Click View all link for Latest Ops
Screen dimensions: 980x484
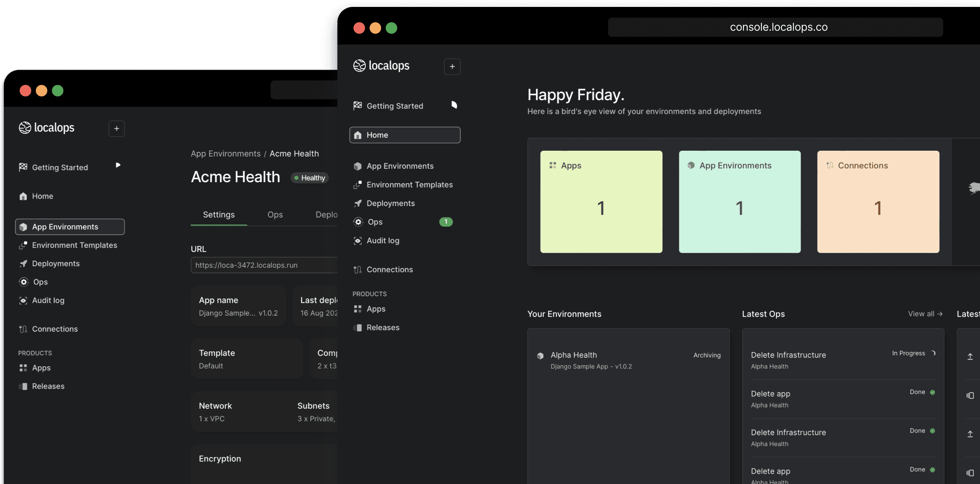(x=925, y=314)
